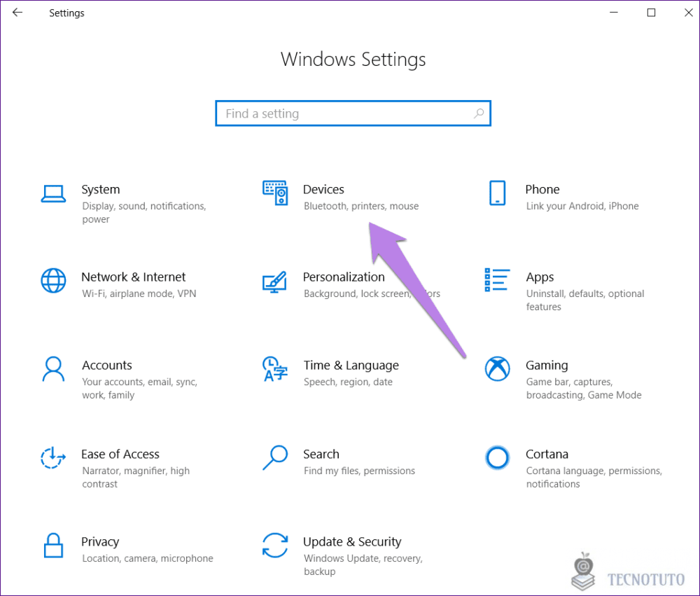
Task: Open the System settings title
Action: (x=100, y=189)
